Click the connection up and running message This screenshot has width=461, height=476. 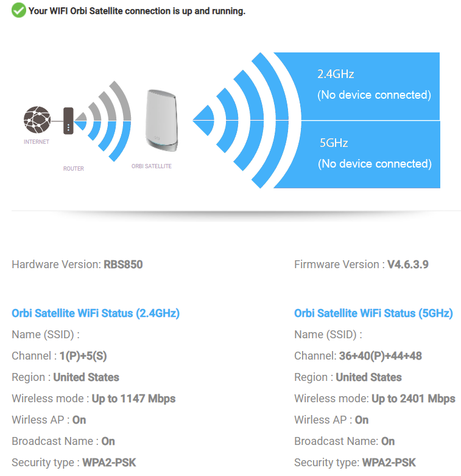(137, 11)
